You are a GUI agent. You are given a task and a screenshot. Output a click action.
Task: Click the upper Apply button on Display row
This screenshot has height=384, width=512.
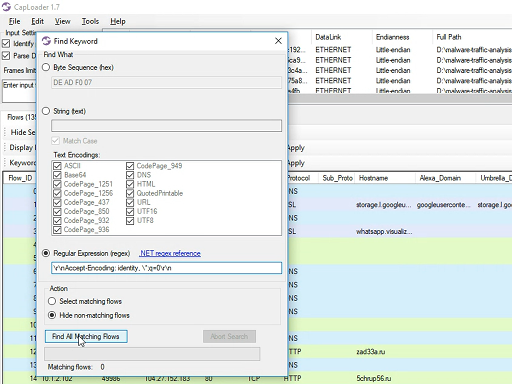(x=296, y=148)
